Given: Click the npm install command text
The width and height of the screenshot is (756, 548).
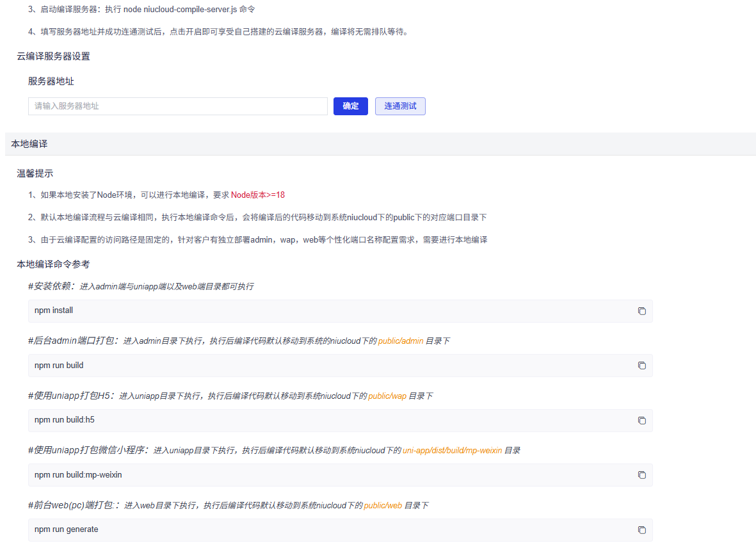Looking at the screenshot, I should [x=54, y=310].
